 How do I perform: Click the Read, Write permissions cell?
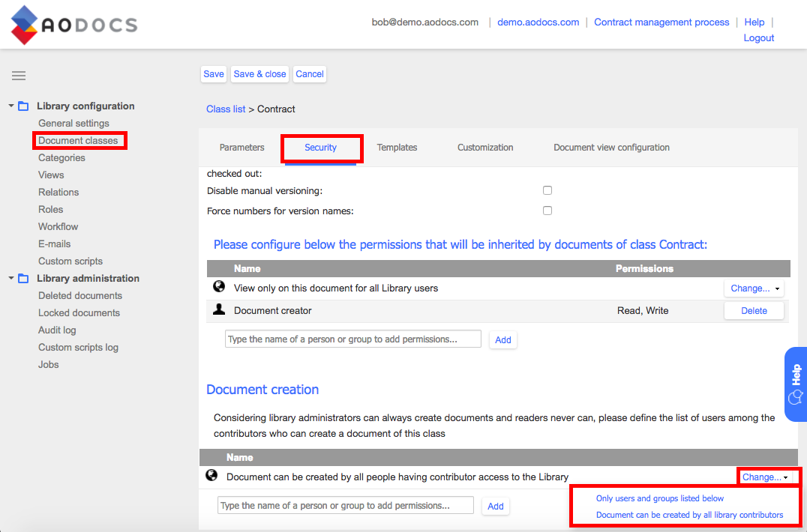pos(643,310)
